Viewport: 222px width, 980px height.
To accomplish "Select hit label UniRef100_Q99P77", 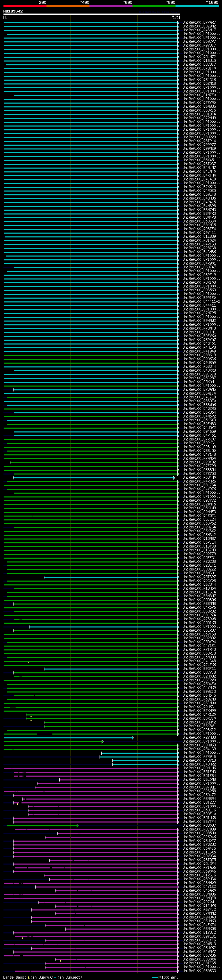I will tap(199, 145).
